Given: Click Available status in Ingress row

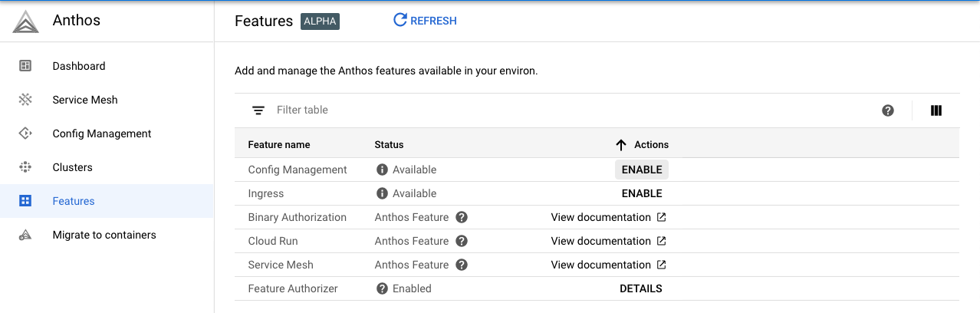Looking at the screenshot, I should pos(415,193).
